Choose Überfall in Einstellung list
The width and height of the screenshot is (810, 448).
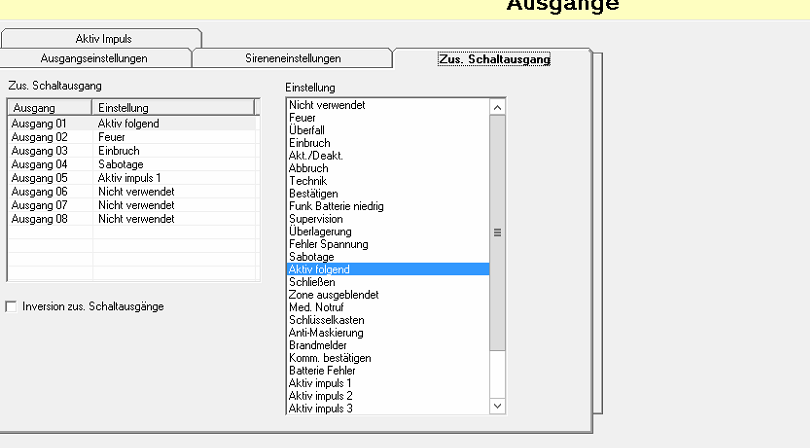(x=309, y=131)
